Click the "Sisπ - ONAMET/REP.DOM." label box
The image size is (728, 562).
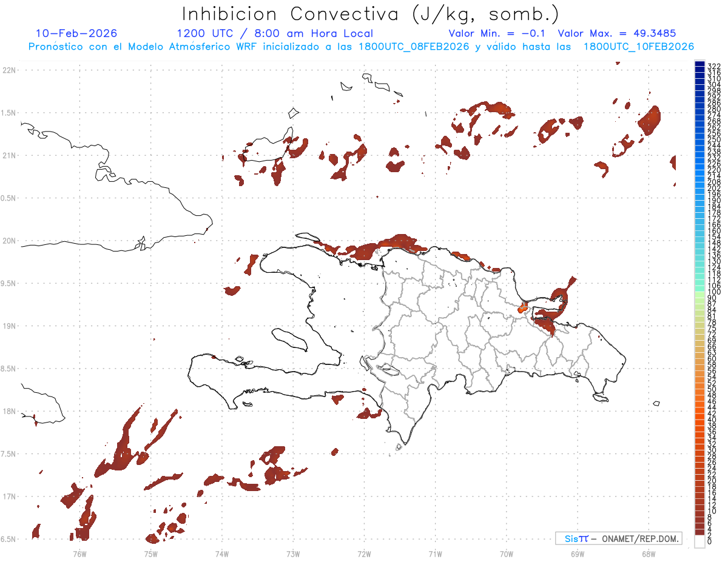pos(618,538)
